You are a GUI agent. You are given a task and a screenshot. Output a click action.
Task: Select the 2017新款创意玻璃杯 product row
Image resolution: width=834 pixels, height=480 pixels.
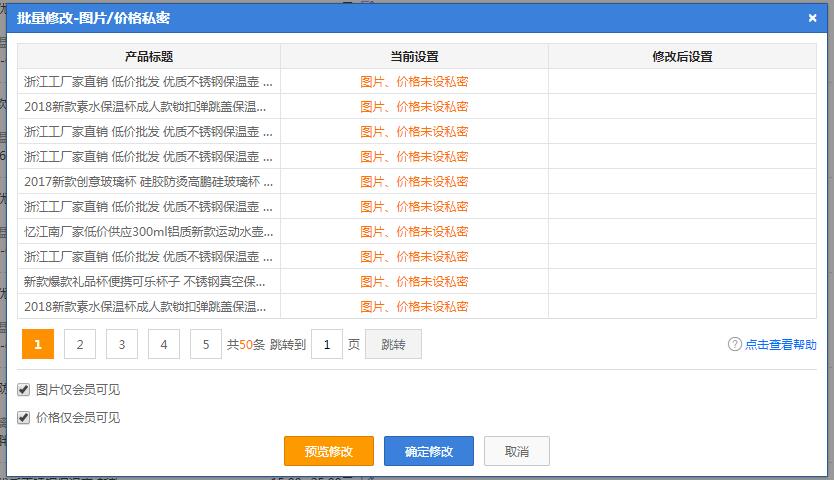point(416,181)
